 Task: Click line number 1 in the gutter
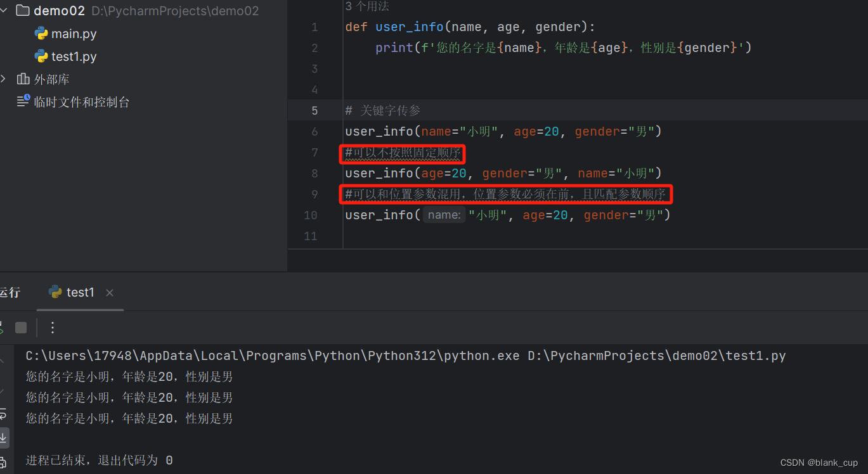(x=314, y=27)
